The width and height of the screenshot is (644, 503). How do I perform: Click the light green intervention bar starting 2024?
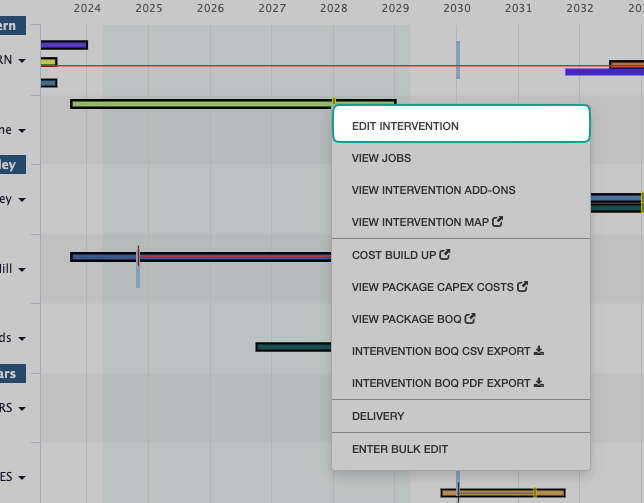pos(200,103)
